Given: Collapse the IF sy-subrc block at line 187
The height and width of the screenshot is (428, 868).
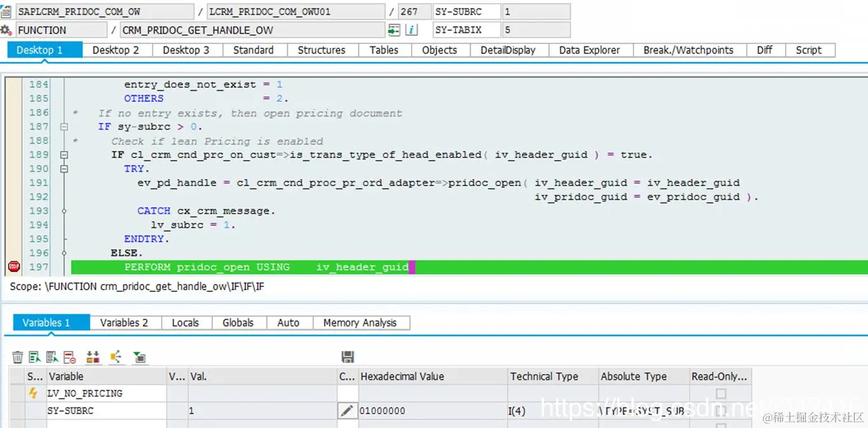Looking at the screenshot, I should [x=64, y=127].
